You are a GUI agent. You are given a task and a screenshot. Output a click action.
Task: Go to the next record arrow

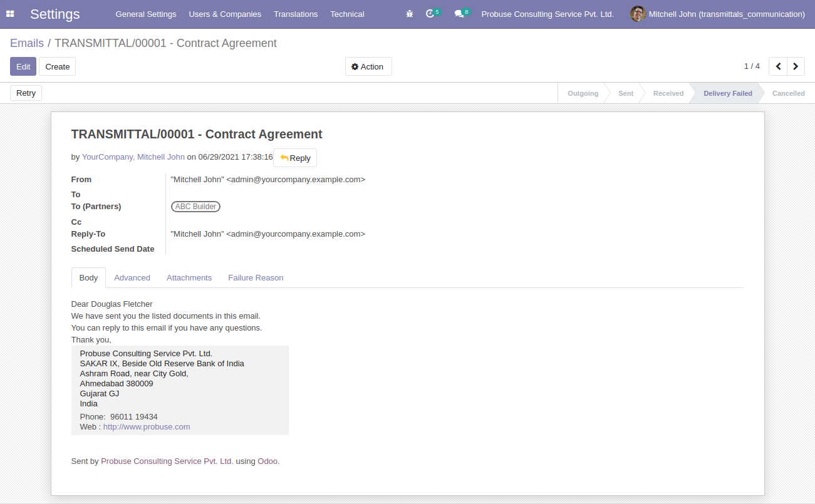point(796,66)
